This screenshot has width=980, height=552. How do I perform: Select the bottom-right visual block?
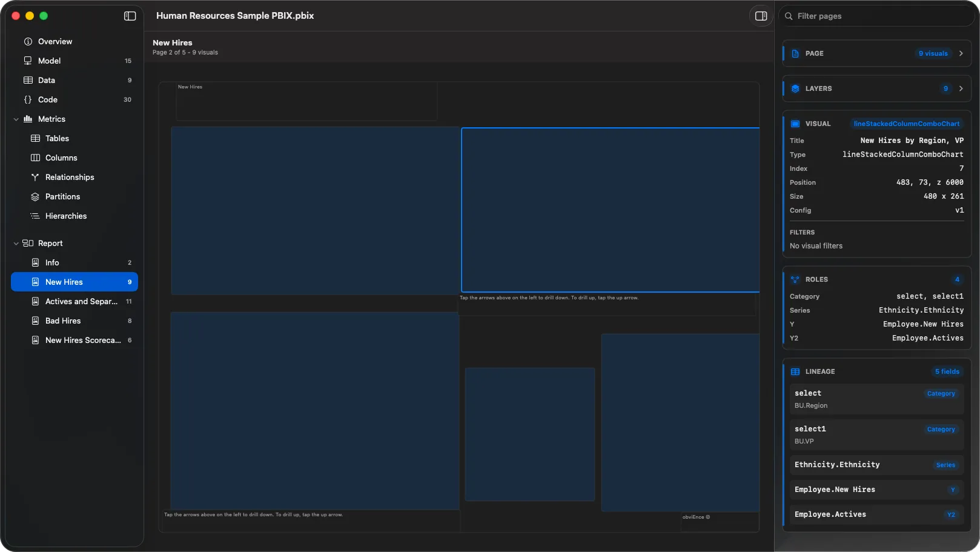click(680, 422)
